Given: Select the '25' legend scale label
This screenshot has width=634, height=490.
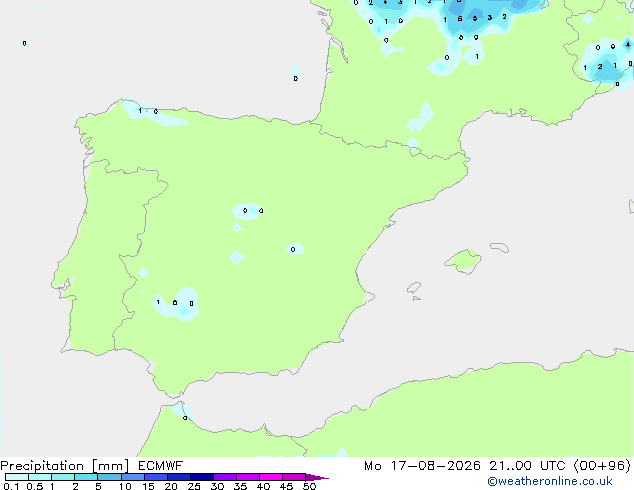Looking at the screenshot, I should point(194,486).
